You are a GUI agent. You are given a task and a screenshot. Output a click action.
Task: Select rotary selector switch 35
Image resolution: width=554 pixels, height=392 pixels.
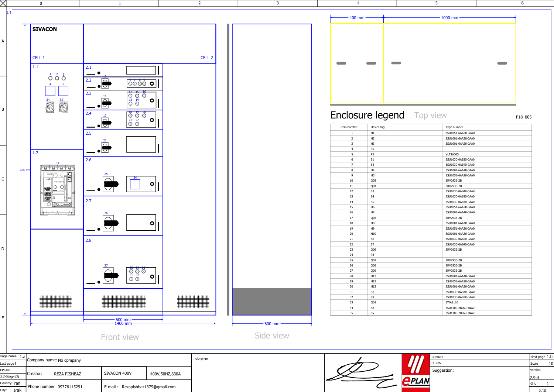coord(63,107)
